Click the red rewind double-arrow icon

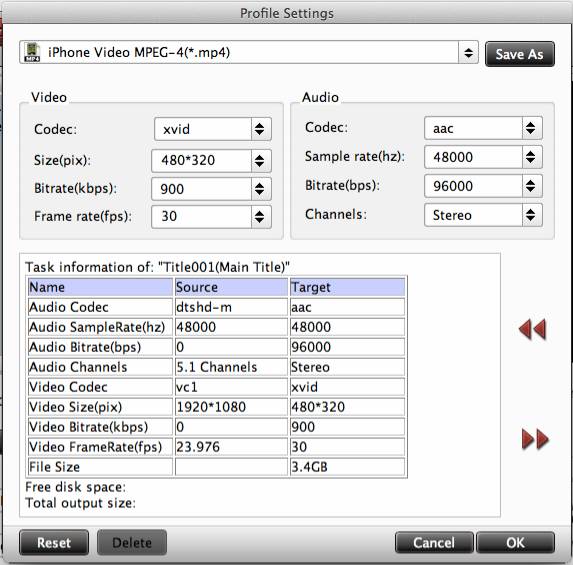coord(532,329)
